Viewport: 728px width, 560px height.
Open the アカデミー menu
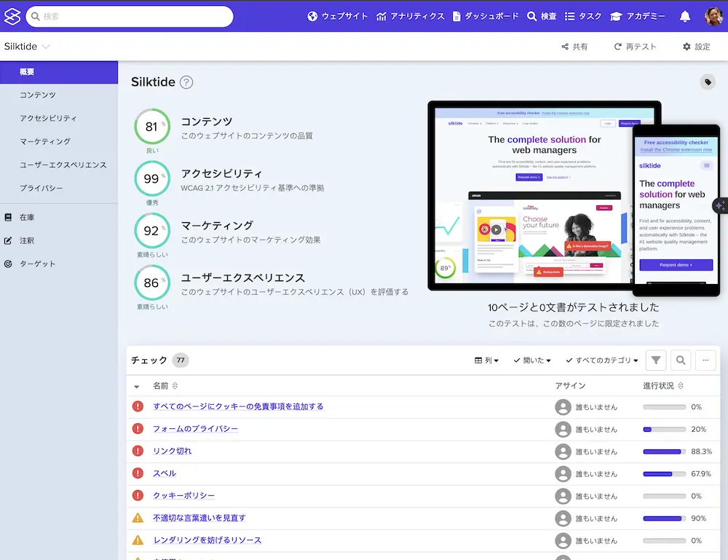point(638,16)
